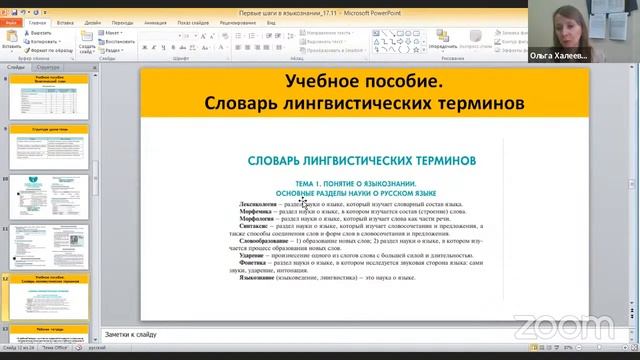Image resolution: width=640 pixels, height=360 pixels.
Task: Expand the shapes gallery more arrow
Action: [424, 50]
